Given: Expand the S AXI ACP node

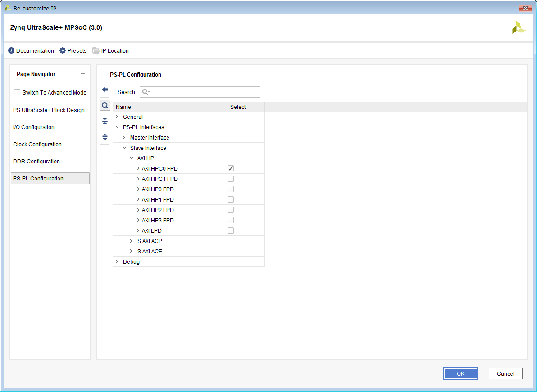Looking at the screenshot, I should [131, 241].
